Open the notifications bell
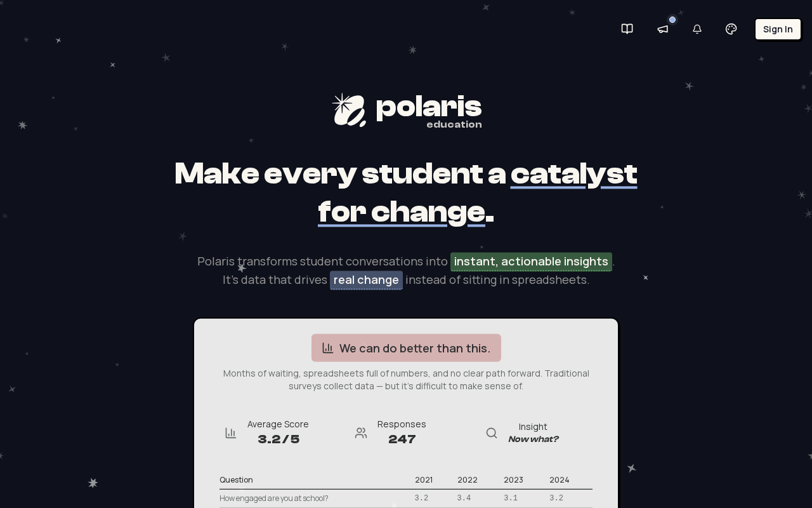The height and width of the screenshot is (508, 812). coord(697,29)
